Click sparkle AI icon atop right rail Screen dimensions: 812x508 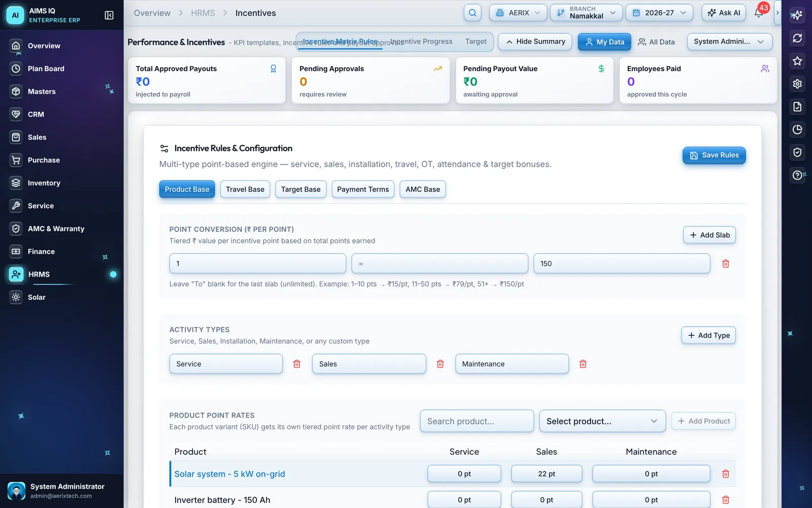tap(797, 15)
